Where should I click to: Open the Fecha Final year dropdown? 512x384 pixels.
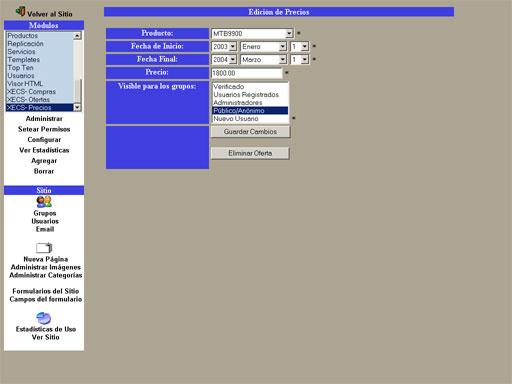tap(224, 60)
